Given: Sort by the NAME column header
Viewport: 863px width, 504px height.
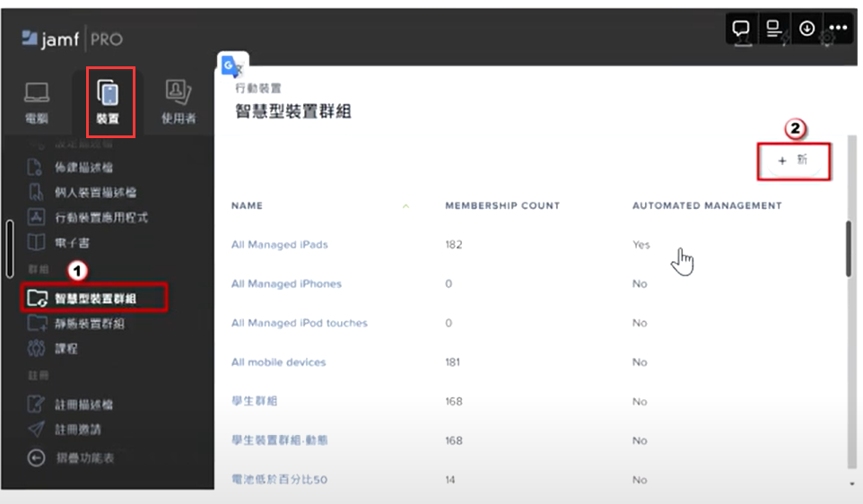Looking at the screenshot, I should (x=247, y=205).
